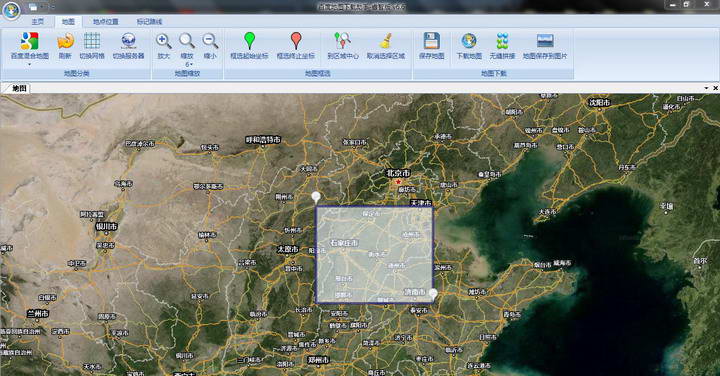Click the go to region center (到区域中心) icon
Image resolution: width=720 pixels, height=376 pixels.
click(343, 41)
